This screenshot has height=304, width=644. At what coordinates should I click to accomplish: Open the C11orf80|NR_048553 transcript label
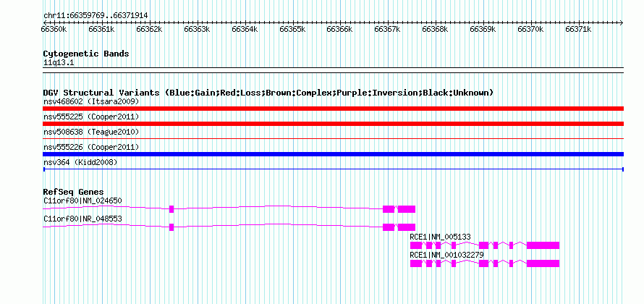82,219
